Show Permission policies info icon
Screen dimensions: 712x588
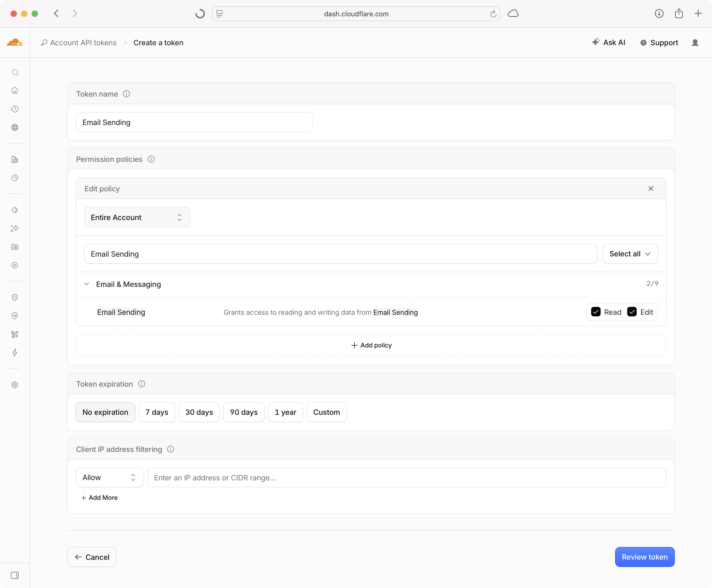(x=151, y=159)
